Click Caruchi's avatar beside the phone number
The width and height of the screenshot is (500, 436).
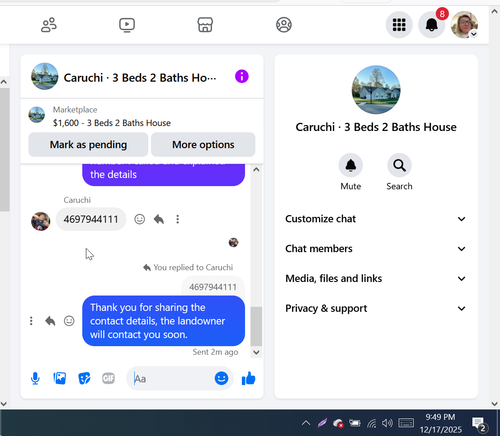41,221
